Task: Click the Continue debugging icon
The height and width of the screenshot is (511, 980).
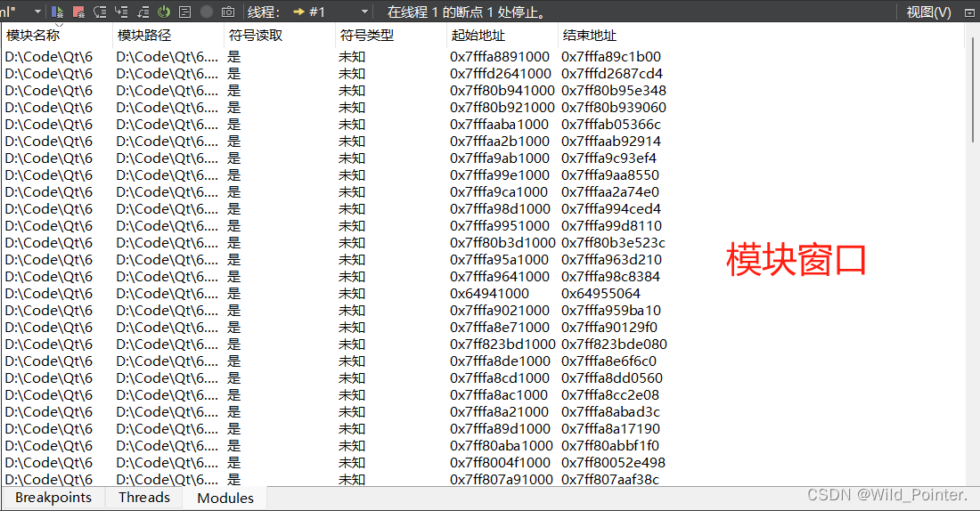Action: [58, 12]
